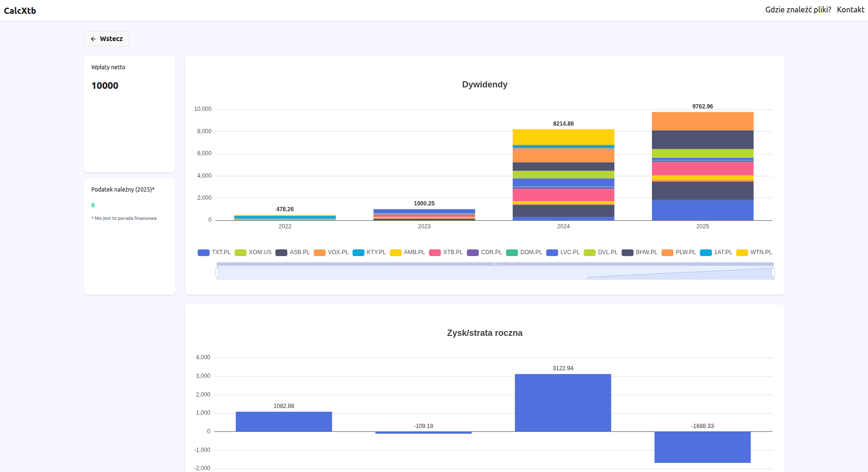Click the Wstecz back arrow icon

pos(93,39)
